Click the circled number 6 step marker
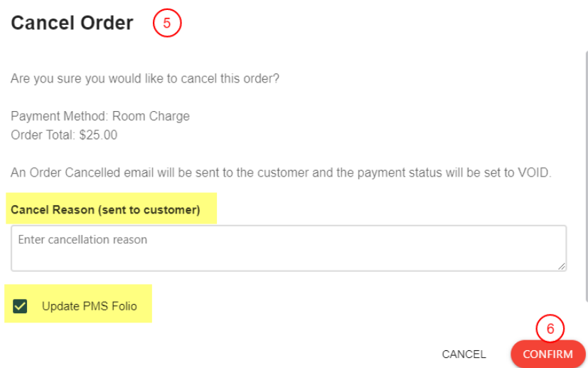 (x=550, y=329)
